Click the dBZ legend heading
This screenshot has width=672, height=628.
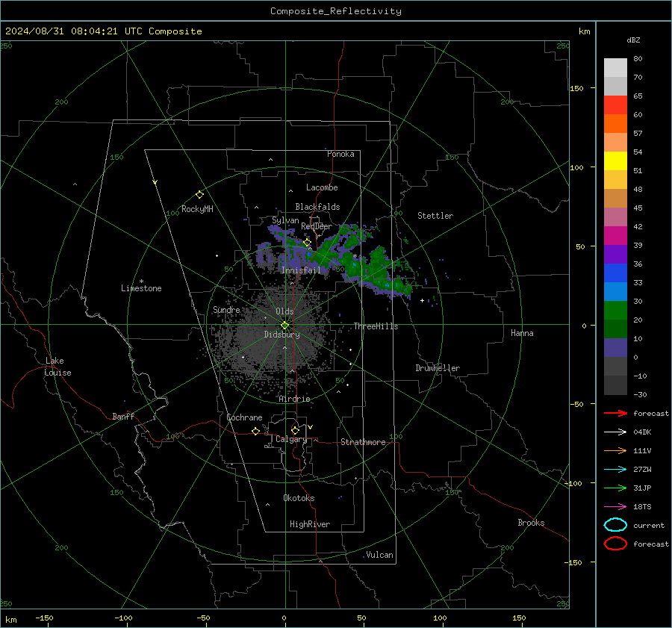pyautogui.click(x=633, y=40)
